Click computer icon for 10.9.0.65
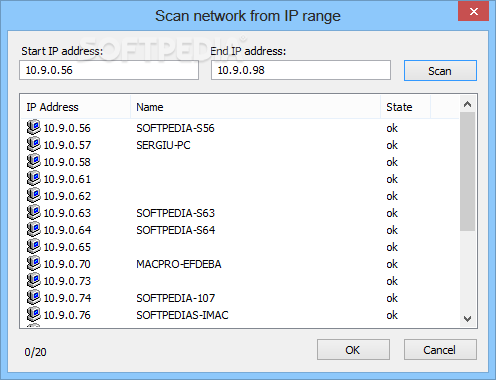Viewport: 496px width, 380px height. (x=34, y=246)
